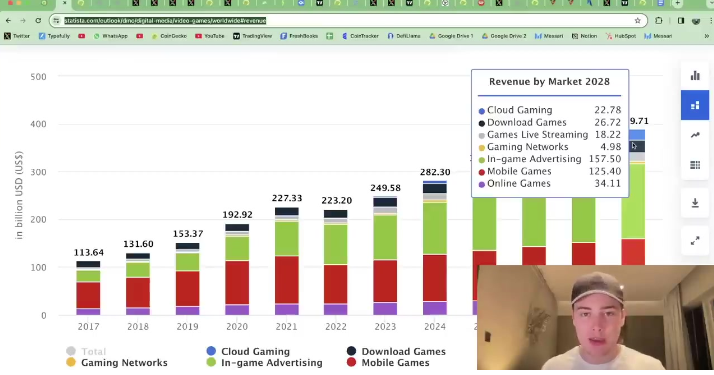Screen dimensions: 714x375
Task: Open the FreshBooks bookmark
Action: [x=299, y=36]
